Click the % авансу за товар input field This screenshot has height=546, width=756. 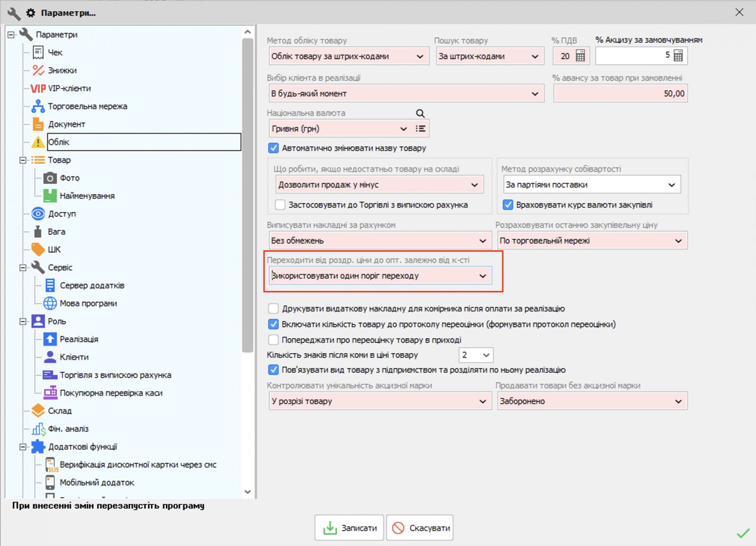point(620,94)
